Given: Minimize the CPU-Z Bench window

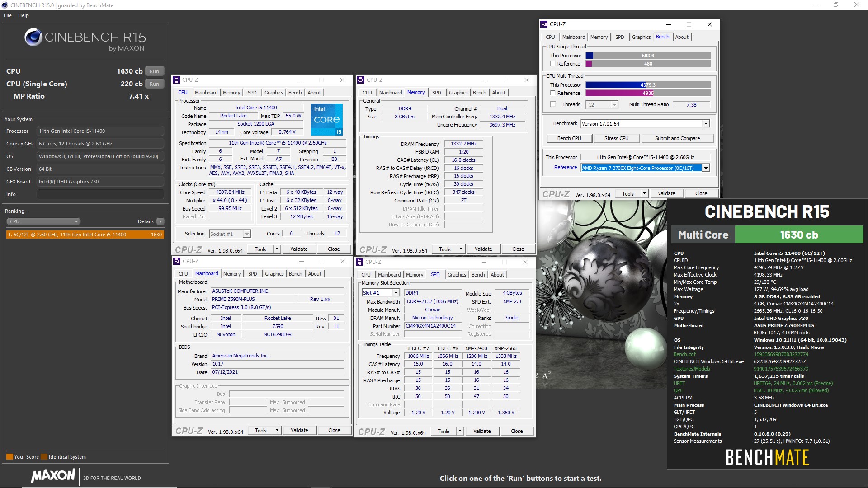Looking at the screenshot, I should 668,24.
